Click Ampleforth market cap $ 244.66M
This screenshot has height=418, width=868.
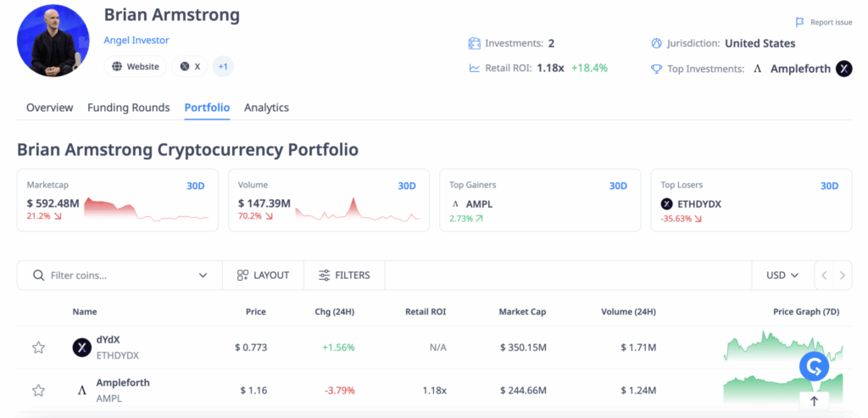523,391
